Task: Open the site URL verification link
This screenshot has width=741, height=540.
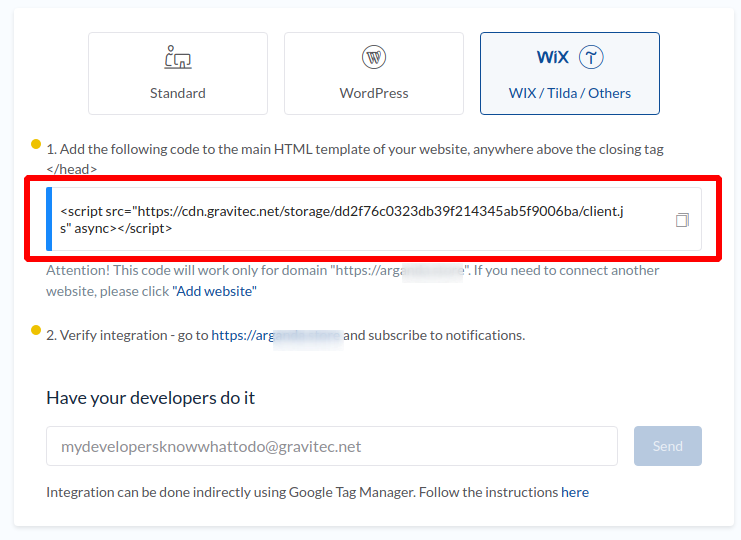Action: [x=276, y=335]
